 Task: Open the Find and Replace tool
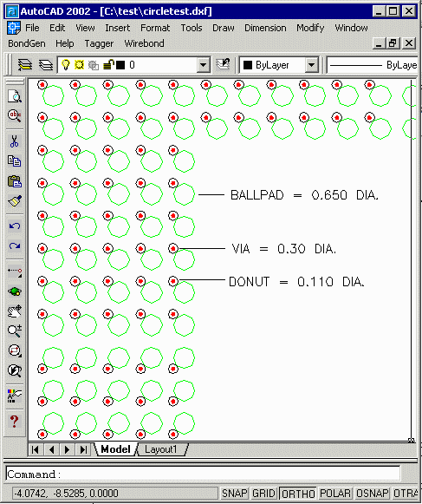[15, 115]
